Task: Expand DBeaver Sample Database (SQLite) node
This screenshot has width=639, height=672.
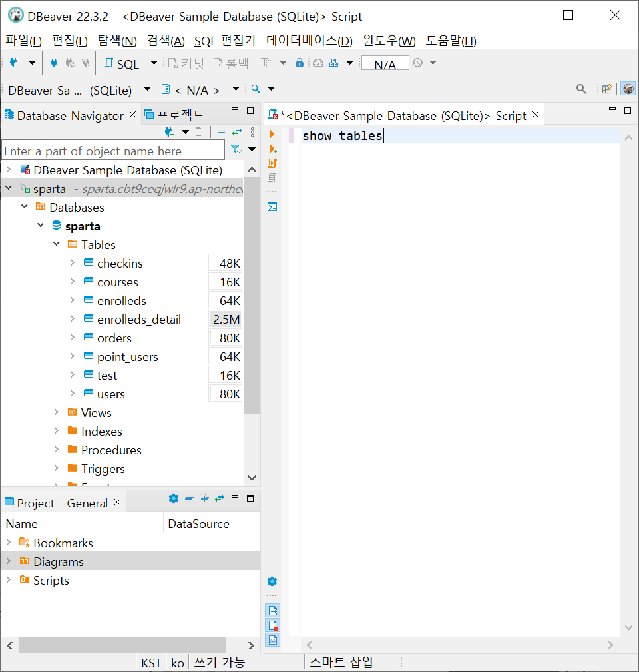Action: click(x=9, y=170)
